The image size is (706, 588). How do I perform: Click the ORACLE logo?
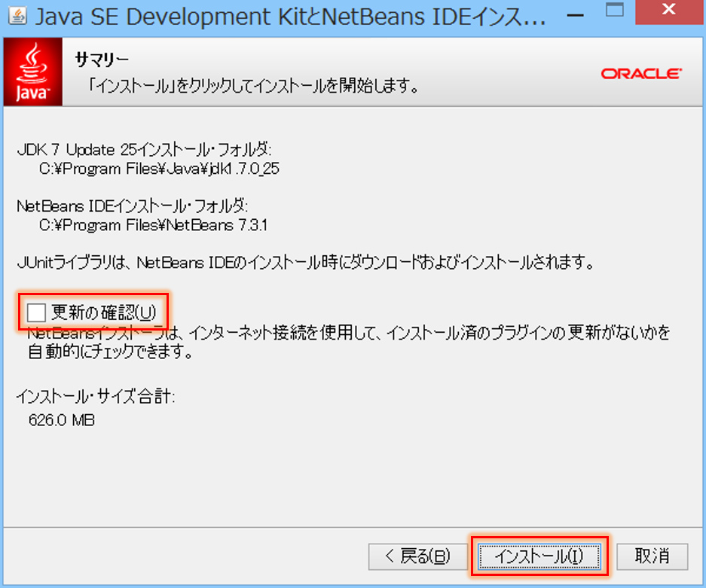click(641, 73)
